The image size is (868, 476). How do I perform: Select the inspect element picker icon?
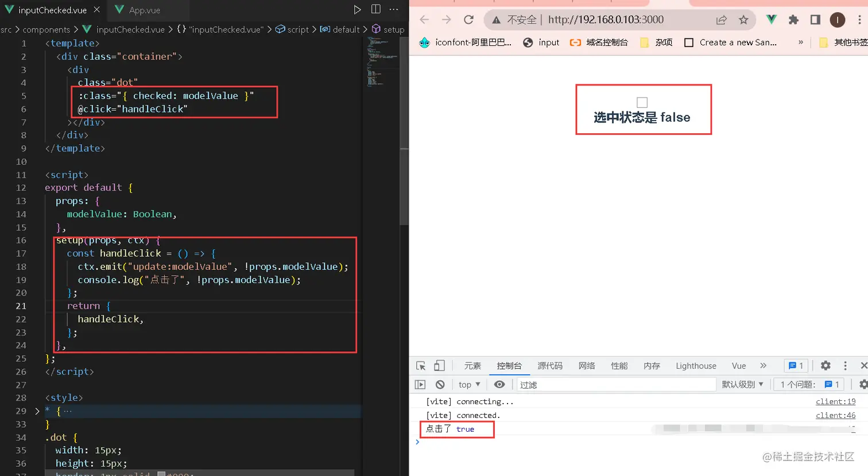point(421,366)
